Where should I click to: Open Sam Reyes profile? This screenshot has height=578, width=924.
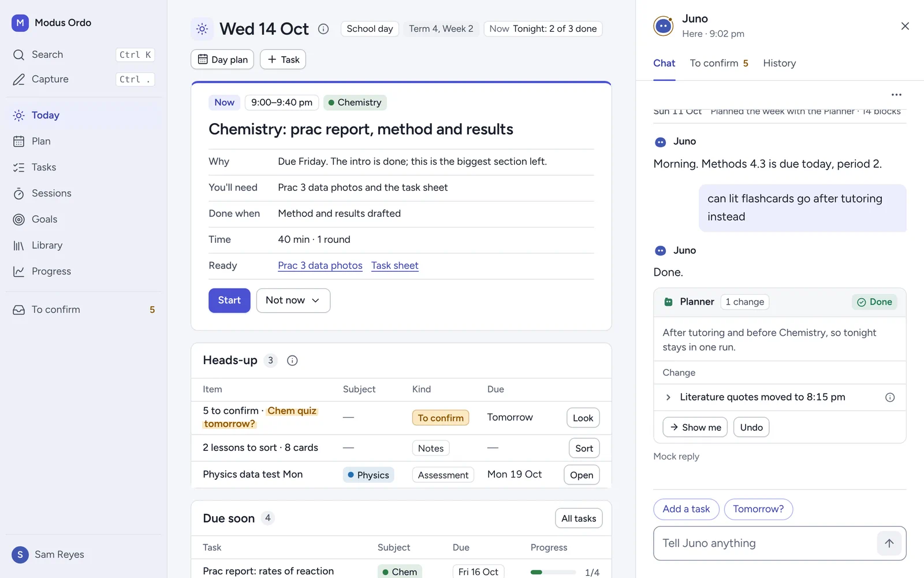point(48,555)
